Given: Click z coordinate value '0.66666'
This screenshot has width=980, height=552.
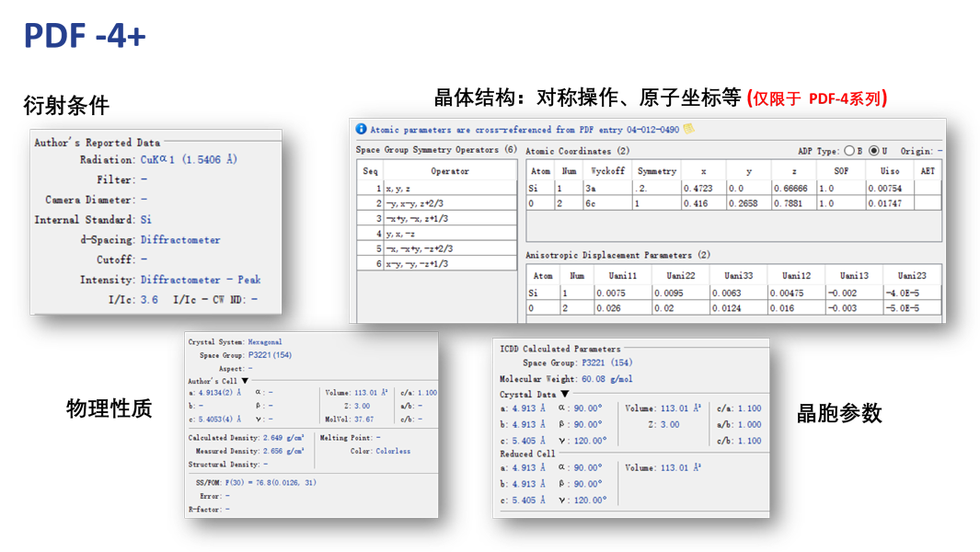Looking at the screenshot, I should pos(794,189).
